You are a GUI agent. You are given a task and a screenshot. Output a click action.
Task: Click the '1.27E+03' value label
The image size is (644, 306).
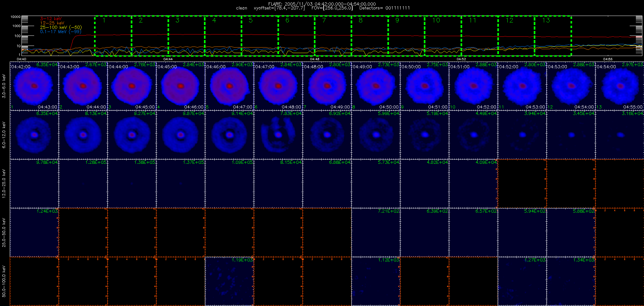point(535,260)
